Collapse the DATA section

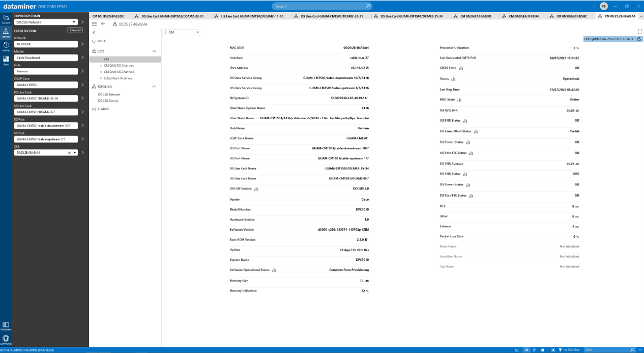click(154, 51)
